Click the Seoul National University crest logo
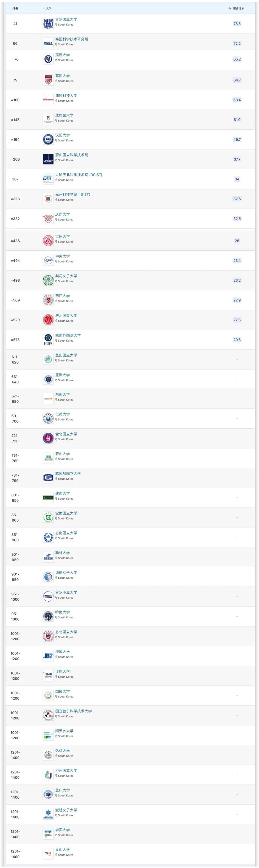259x868 pixels. [x=48, y=24]
